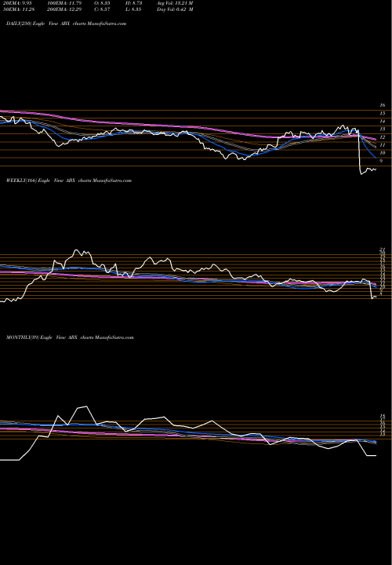The width and height of the screenshot is (392, 565).
Task: Click price label 10 on daily axis
Action: (383, 153)
